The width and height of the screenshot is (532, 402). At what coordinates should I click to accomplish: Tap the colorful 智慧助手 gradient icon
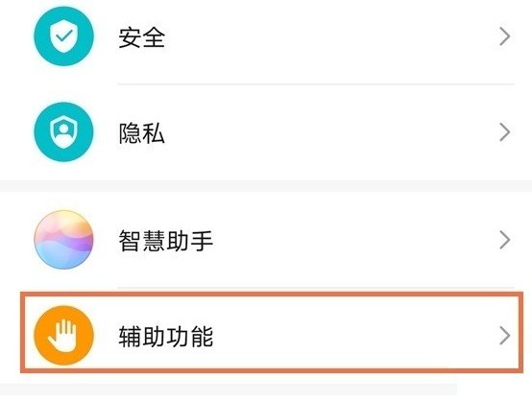[x=63, y=240]
